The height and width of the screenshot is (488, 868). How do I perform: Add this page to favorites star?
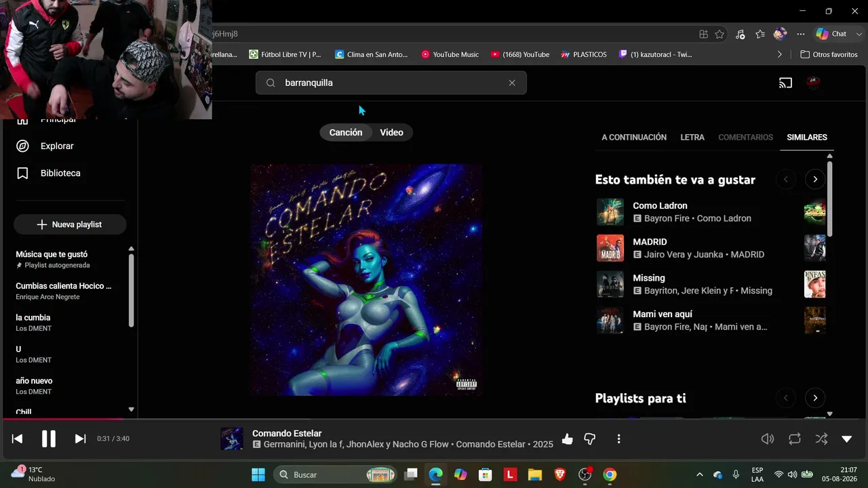coord(719,34)
